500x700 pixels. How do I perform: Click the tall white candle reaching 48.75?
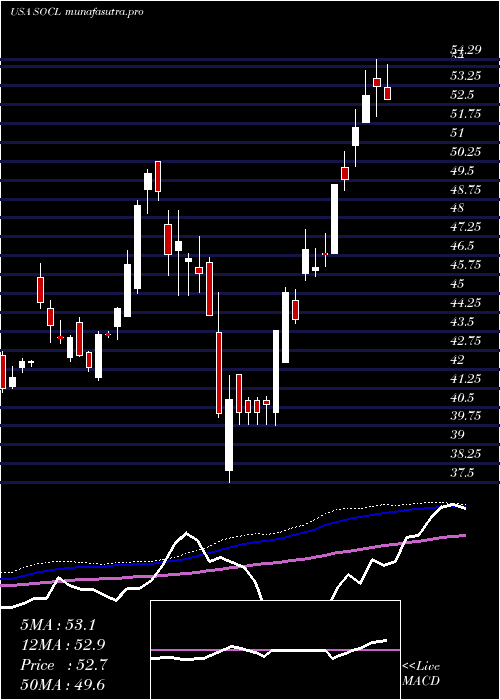[334, 219]
